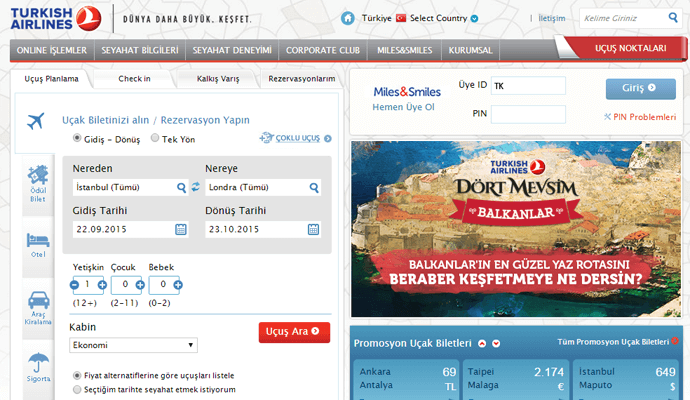690x400 pixels.
Task: Swap origin and destination with arrows icon
Action: (196, 187)
